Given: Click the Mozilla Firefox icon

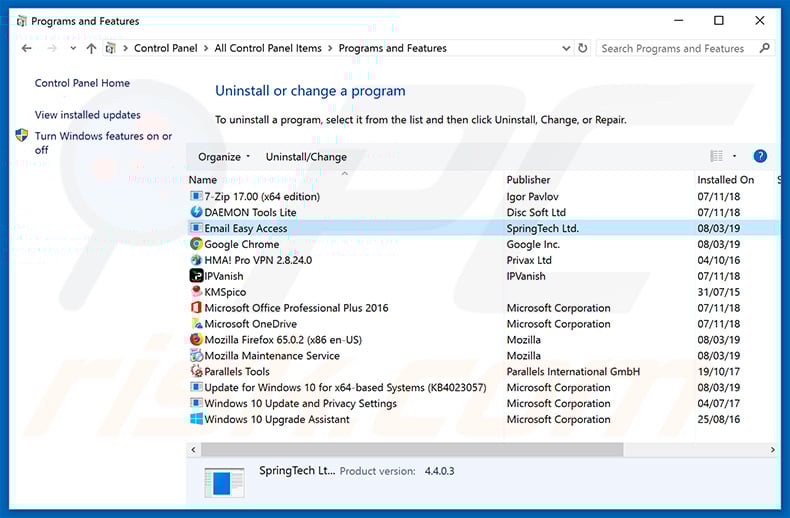Looking at the screenshot, I should point(196,339).
